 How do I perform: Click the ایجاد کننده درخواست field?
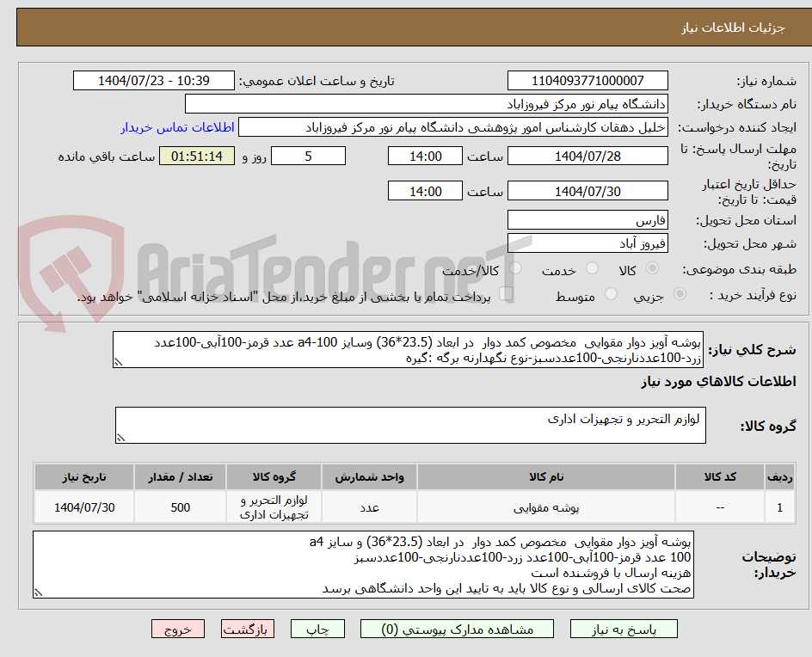(453, 127)
